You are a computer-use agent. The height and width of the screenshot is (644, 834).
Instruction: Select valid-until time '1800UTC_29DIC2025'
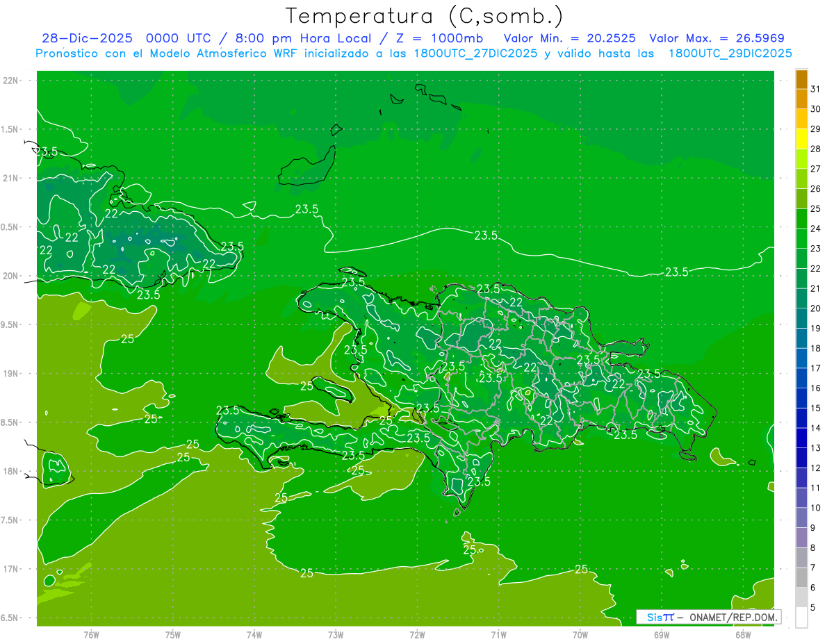point(730,53)
